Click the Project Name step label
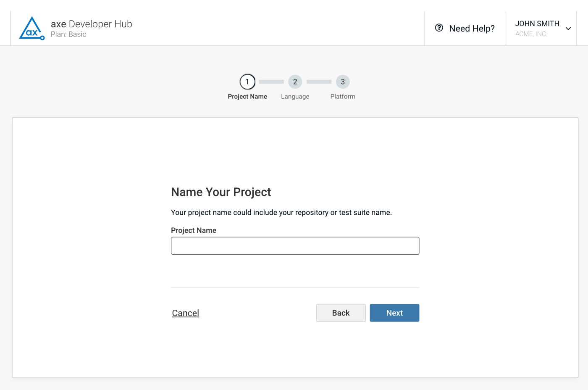The image size is (588, 390). click(247, 96)
